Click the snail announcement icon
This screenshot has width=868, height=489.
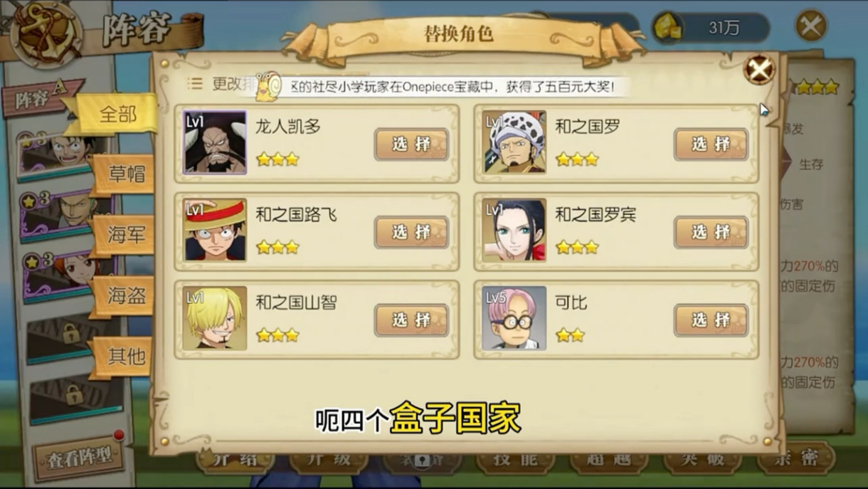[268, 86]
